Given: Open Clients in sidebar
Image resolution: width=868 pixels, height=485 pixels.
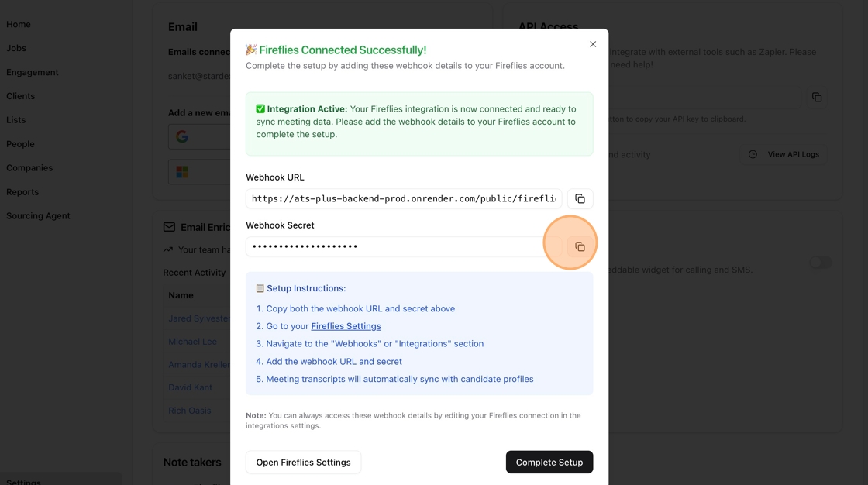Looking at the screenshot, I should coord(20,96).
